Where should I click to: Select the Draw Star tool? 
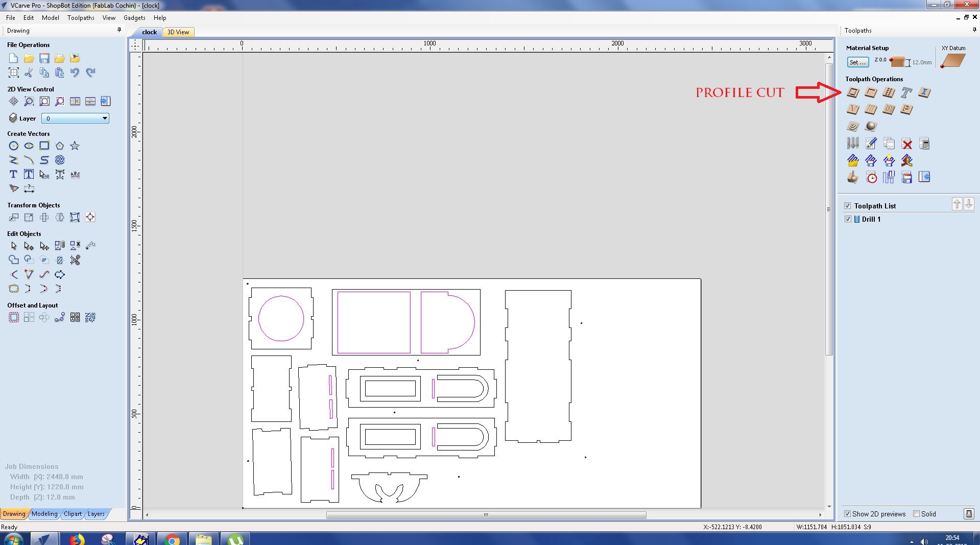(x=75, y=146)
